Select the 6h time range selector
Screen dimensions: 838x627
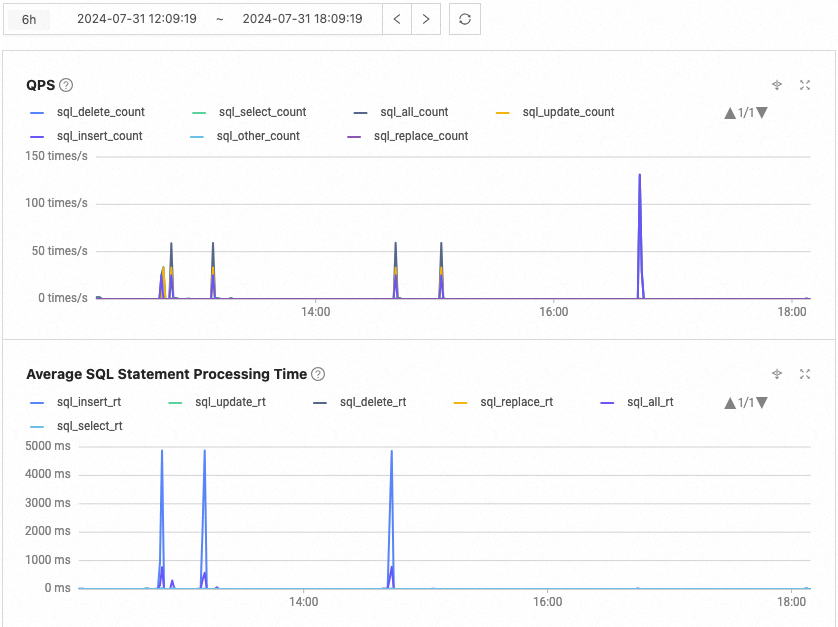29,19
